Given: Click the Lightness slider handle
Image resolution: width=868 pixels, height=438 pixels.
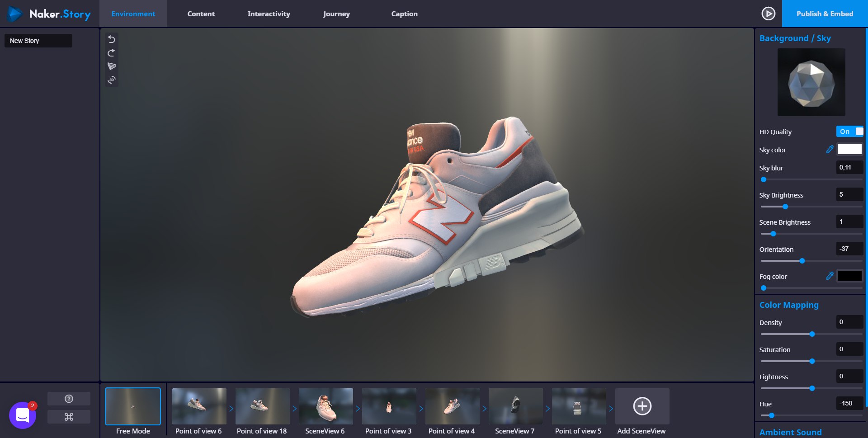Looking at the screenshot, I should pyautogui.click(x=812, y=388).
